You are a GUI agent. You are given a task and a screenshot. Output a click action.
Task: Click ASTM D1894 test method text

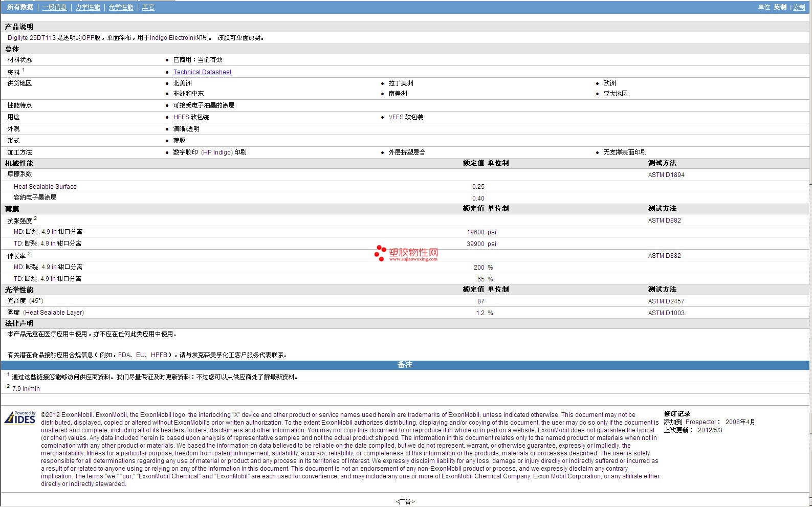pyautogui.click(x=666, y=175)
